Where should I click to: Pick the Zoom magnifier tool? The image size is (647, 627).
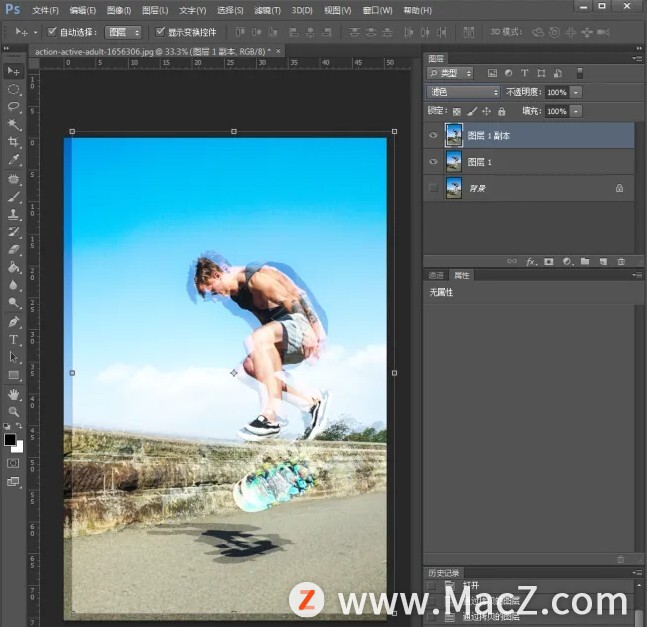[14, 411]
